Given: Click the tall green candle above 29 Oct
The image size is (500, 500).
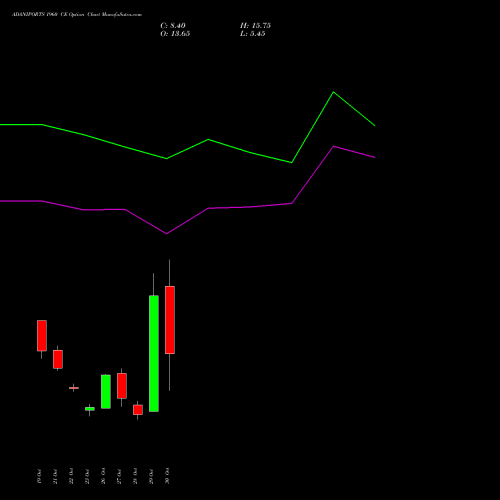Looking at the screenshot, I should pyautogui.click(x=154, y=353).
